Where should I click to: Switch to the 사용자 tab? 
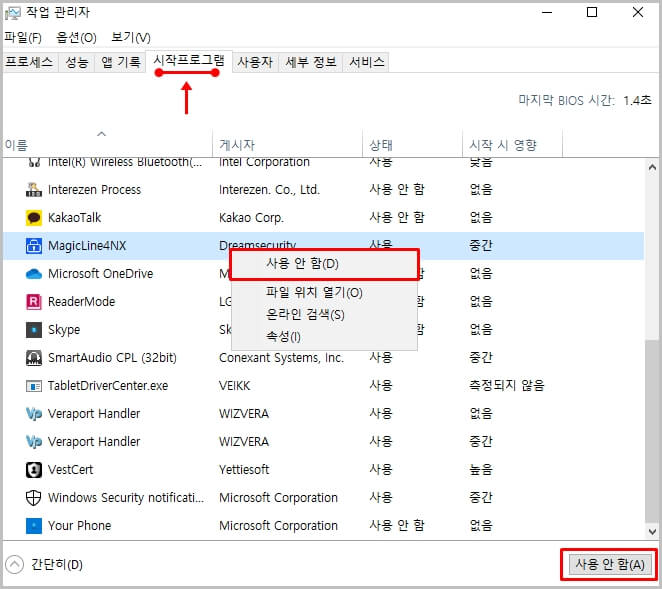255,62
